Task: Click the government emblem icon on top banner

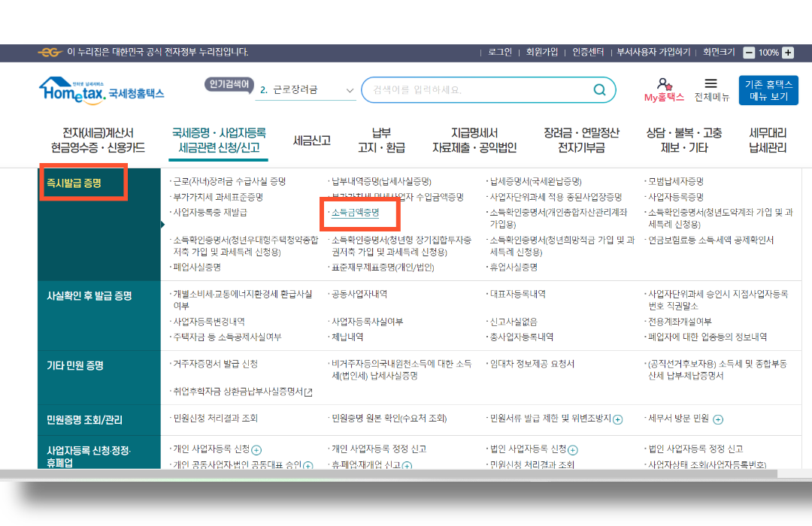Action: [49, 53]
